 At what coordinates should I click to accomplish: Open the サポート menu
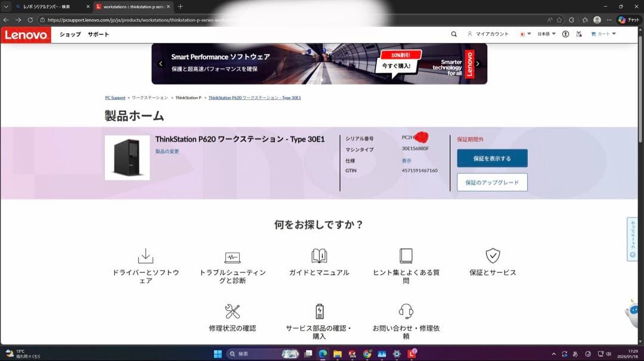97,34
